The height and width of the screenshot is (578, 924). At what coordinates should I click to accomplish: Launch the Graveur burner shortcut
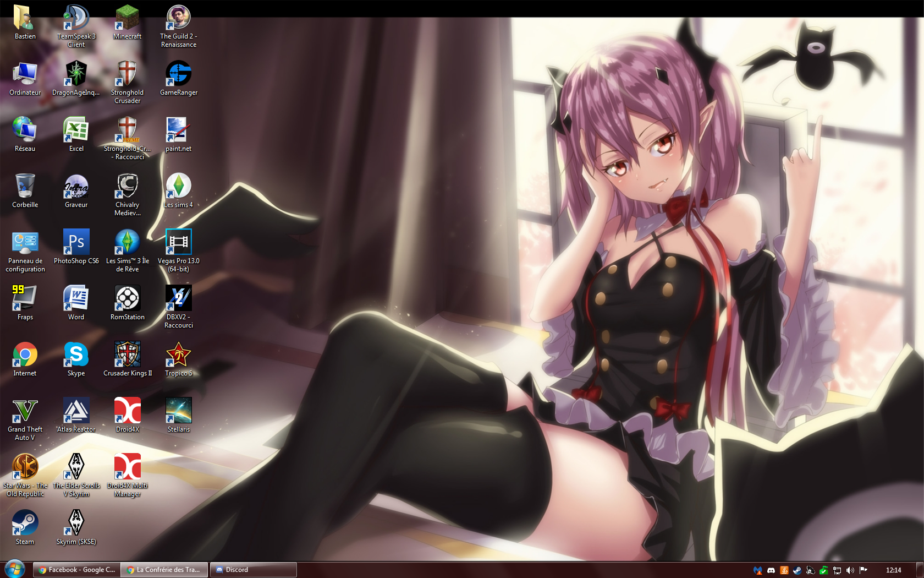(76, 191)
